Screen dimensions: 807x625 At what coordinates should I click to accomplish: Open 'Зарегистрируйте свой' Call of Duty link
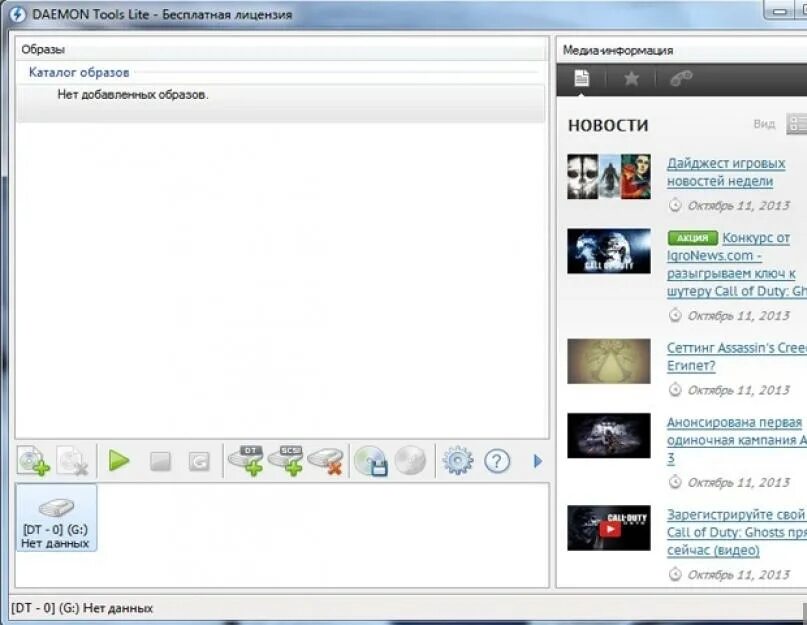click(736, 532)
